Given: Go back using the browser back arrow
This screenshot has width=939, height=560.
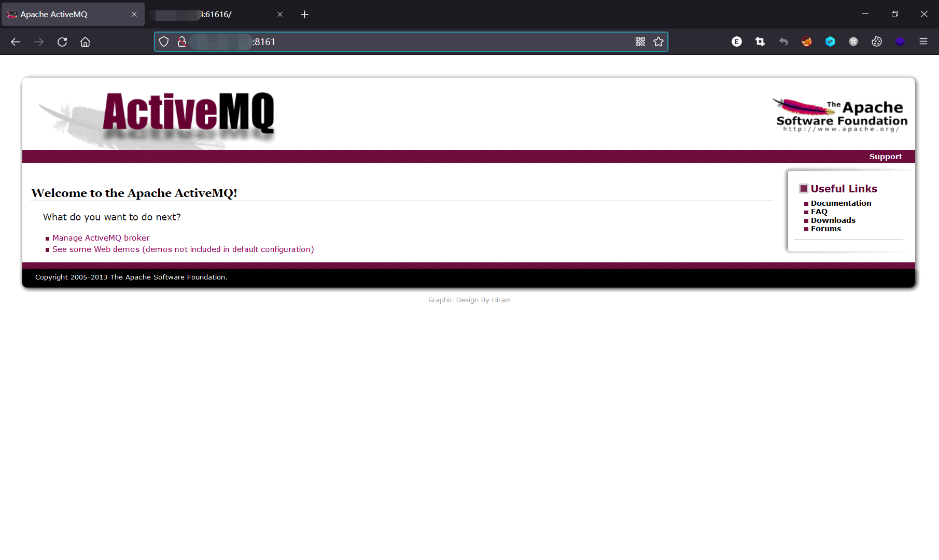Looking at the screenshot, I should click(x=16, y=42).
